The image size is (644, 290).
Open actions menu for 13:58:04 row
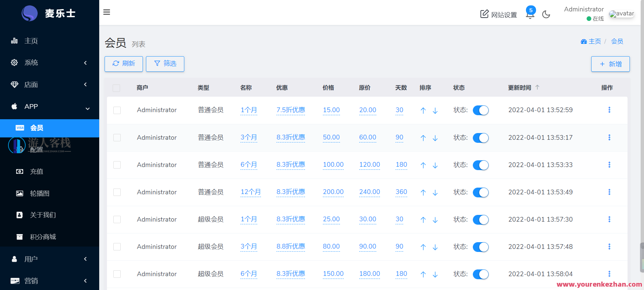(609, 274)
